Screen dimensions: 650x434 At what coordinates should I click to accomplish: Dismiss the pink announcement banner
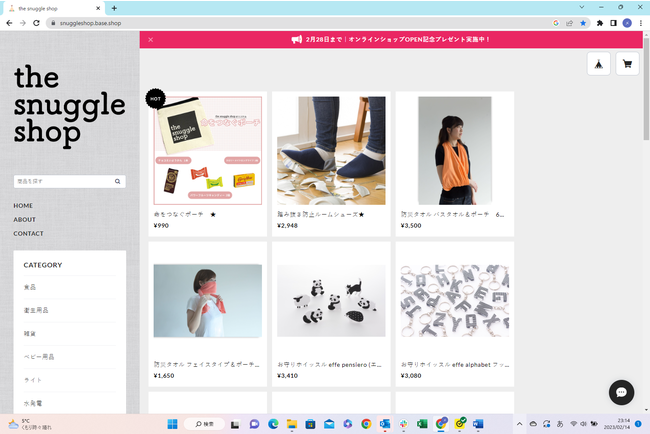150,40
